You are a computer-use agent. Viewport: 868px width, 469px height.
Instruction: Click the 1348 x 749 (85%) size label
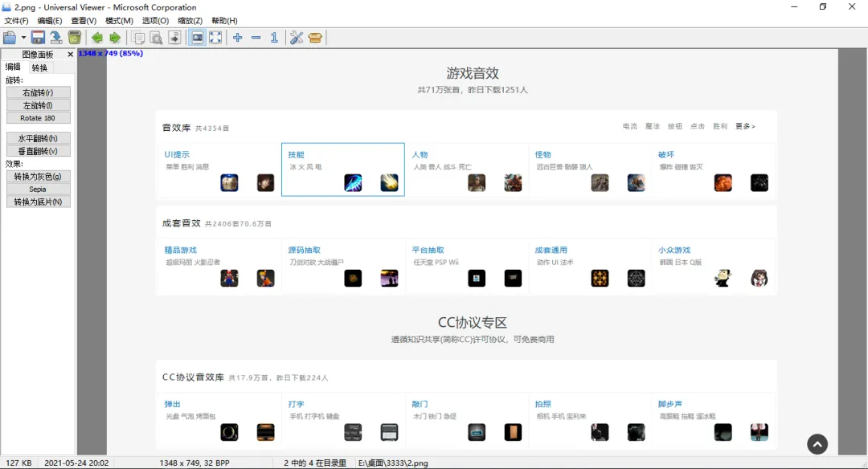111,53
